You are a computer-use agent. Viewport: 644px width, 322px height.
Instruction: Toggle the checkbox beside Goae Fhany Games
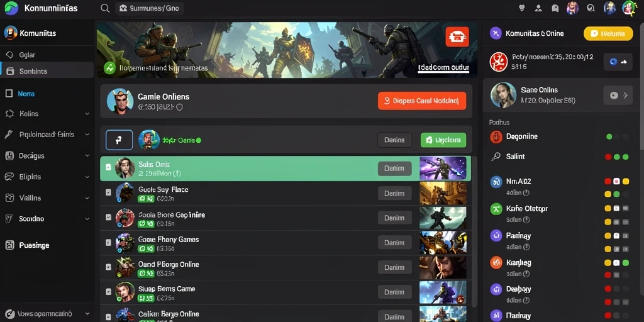tap(108, 242)
